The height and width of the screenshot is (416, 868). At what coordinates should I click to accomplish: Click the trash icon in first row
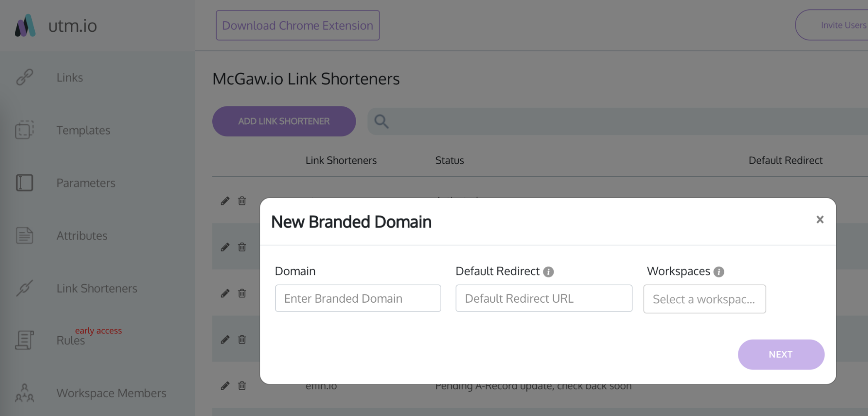tap(242, 201)
